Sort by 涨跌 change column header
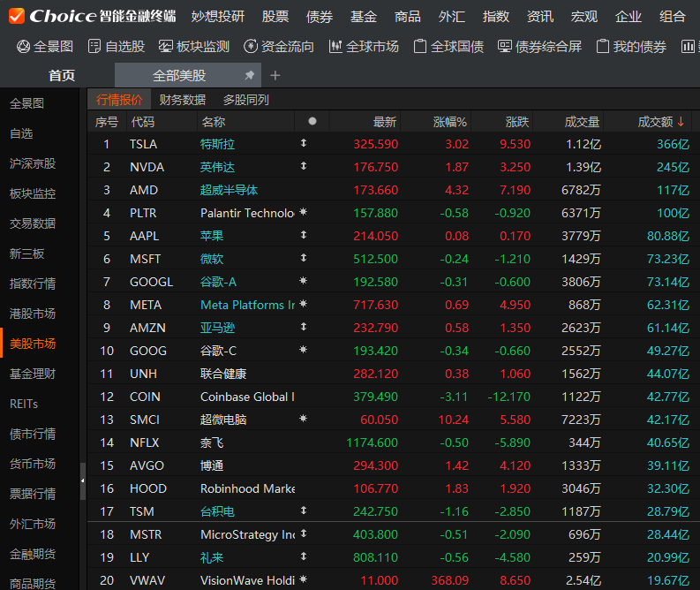Image resolution: width=700 pixels, height=590 pixels. point(517,122)
